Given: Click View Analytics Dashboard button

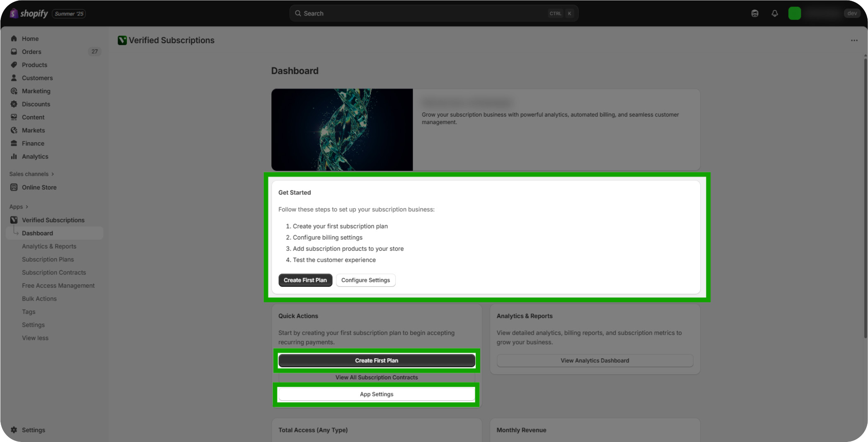Looking at the screenshot, I should (595, 360).
